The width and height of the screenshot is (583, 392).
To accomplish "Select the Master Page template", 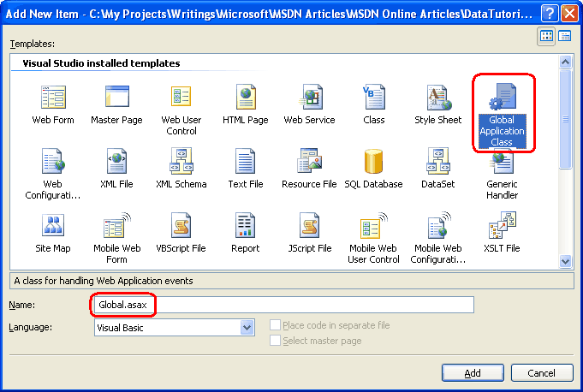I will [x=116, y=104].
